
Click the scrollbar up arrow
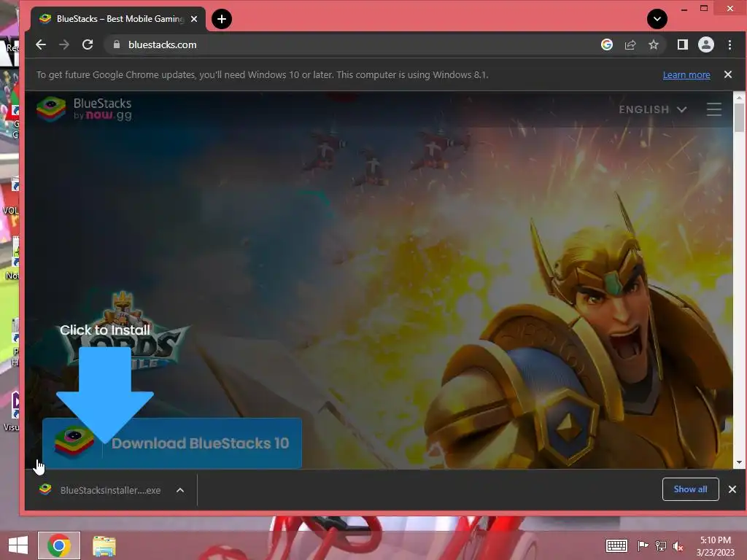739,97
